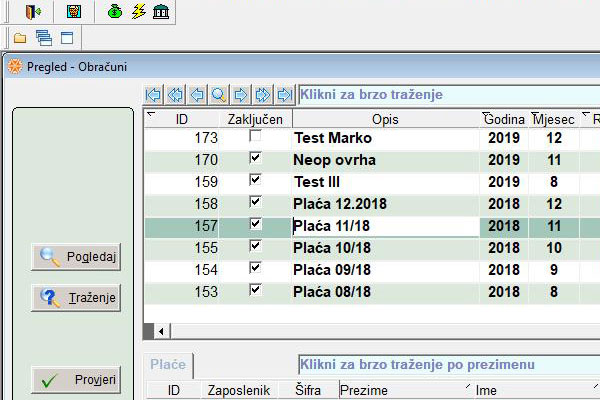Click the bank building icon
Viewport: 600px width, 400px height.
pyautogui.click(x=160, y=12)
